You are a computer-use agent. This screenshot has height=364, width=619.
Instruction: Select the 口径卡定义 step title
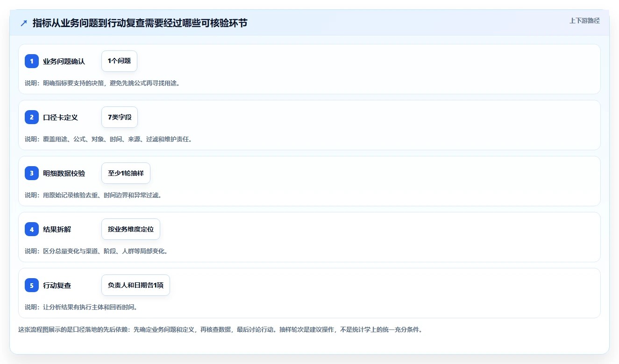pyautogui.click(x=61, y=117)
